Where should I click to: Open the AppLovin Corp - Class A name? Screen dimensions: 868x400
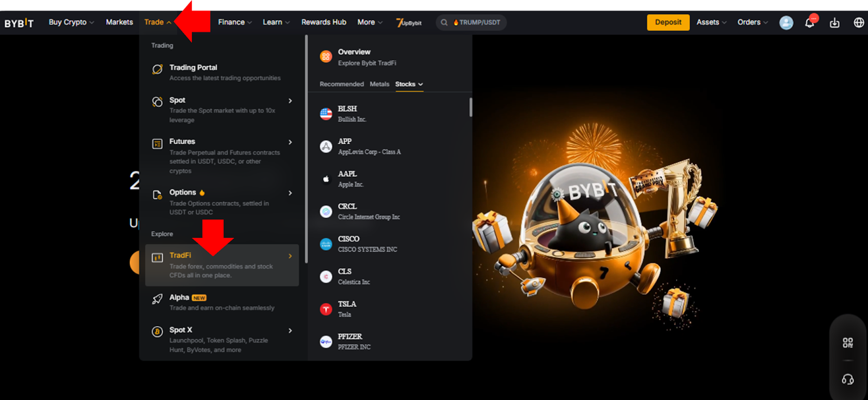(369, 152)
